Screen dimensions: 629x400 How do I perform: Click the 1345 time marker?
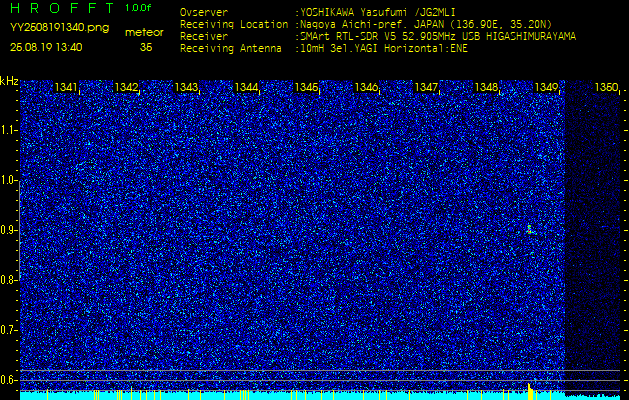click(306, 87)
